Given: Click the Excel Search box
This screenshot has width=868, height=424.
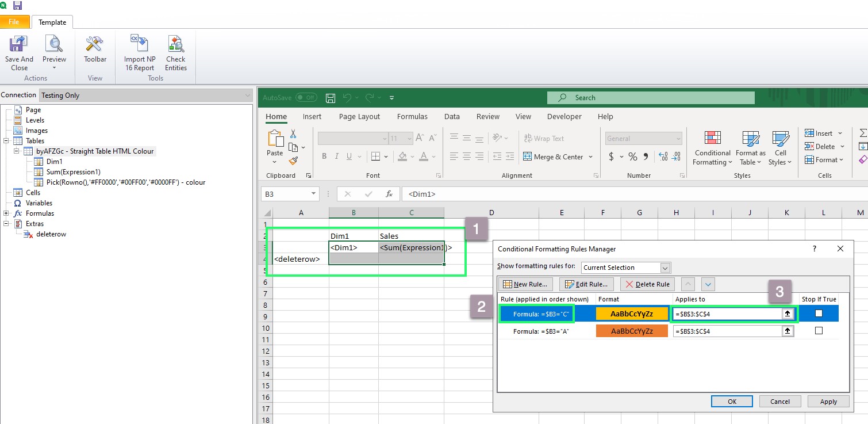Looking at the screenshot, I should coord(650,98).
